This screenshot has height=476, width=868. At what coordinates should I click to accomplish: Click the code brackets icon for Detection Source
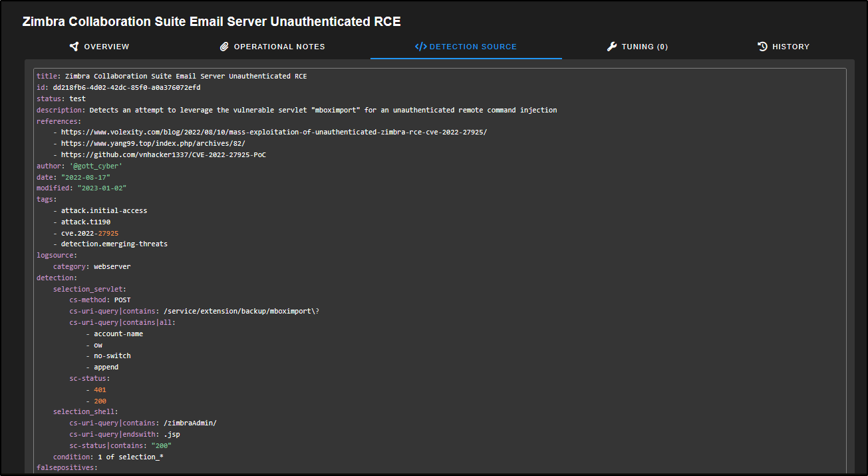click(420, 47)
